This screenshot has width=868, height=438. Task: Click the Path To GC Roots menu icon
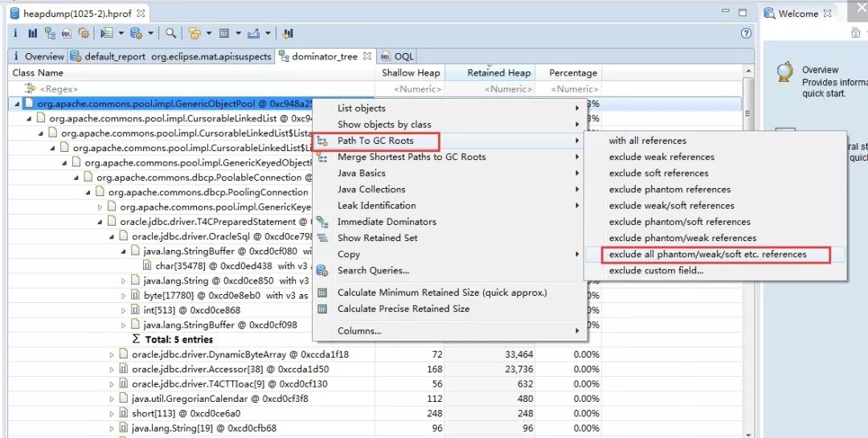323,141
